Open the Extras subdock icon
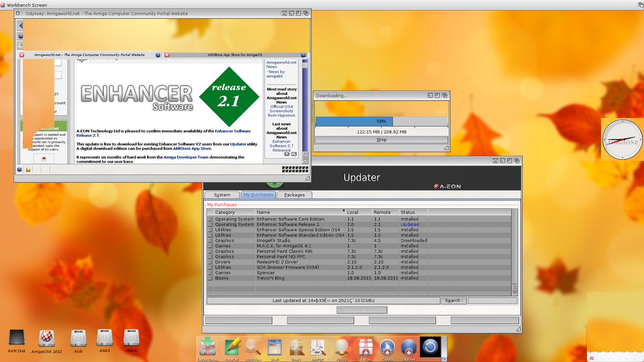The image size is (644, 362). pyautogui.click(x=366, y=349)
